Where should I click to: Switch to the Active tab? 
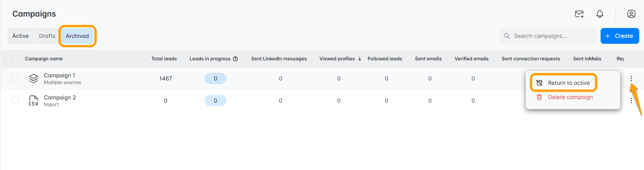[x=21, y=36]
